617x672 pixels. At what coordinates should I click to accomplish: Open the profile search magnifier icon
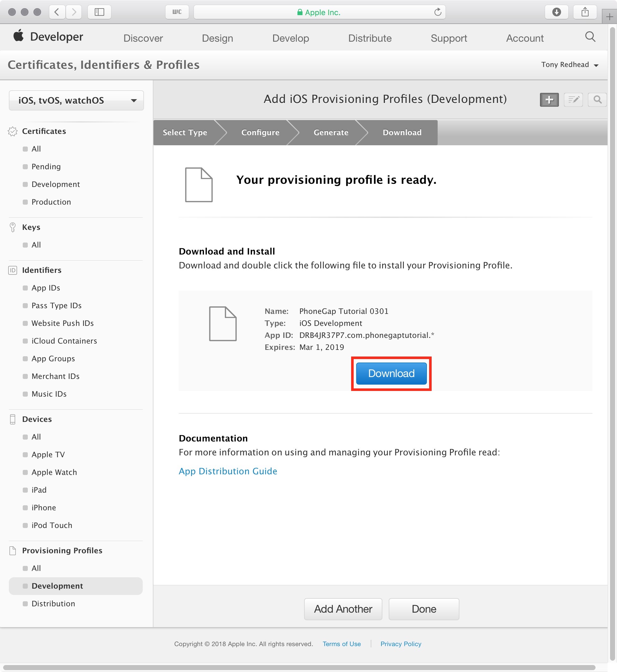[597, 99]
